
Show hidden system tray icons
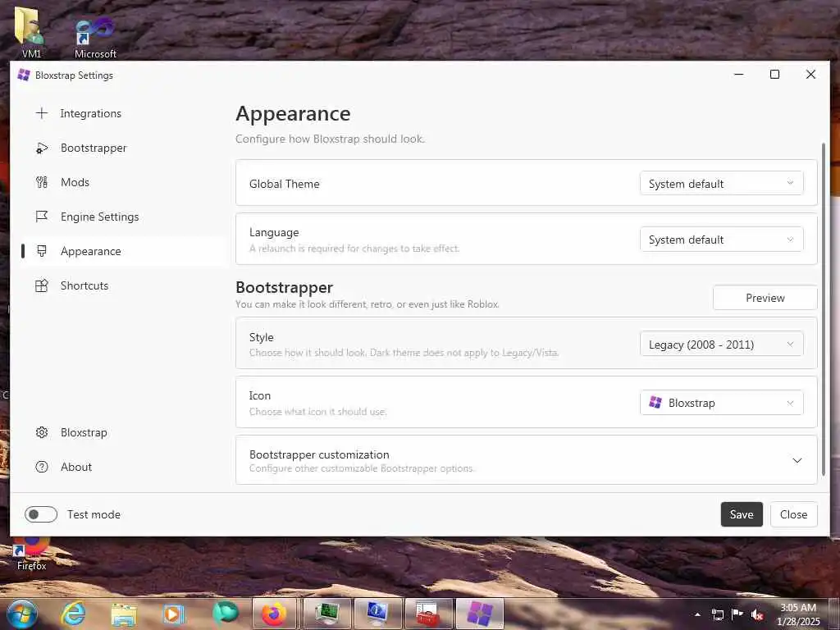click(697, 614)
